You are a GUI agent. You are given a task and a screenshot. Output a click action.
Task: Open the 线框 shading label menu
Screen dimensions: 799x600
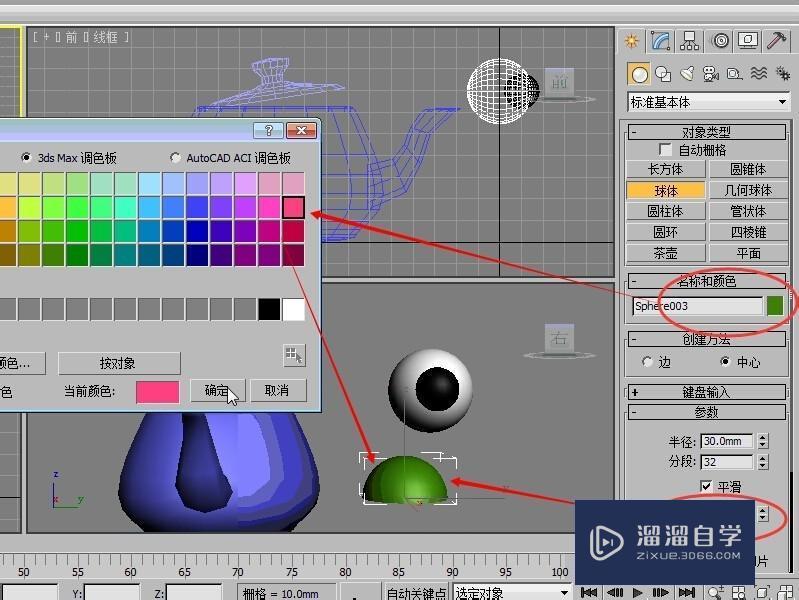coord(105,37)
